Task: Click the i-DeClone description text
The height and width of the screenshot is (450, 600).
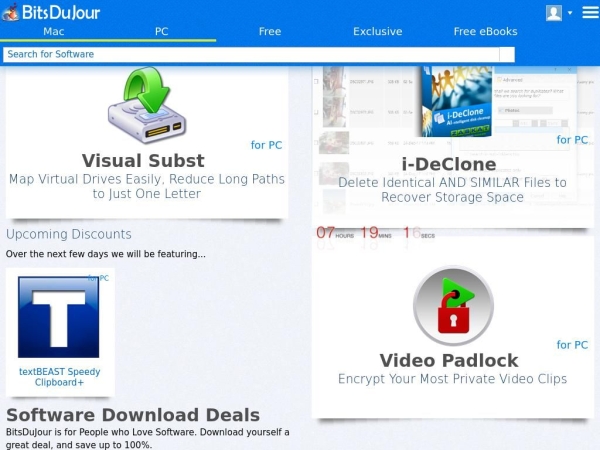Action: pos(452,190)
